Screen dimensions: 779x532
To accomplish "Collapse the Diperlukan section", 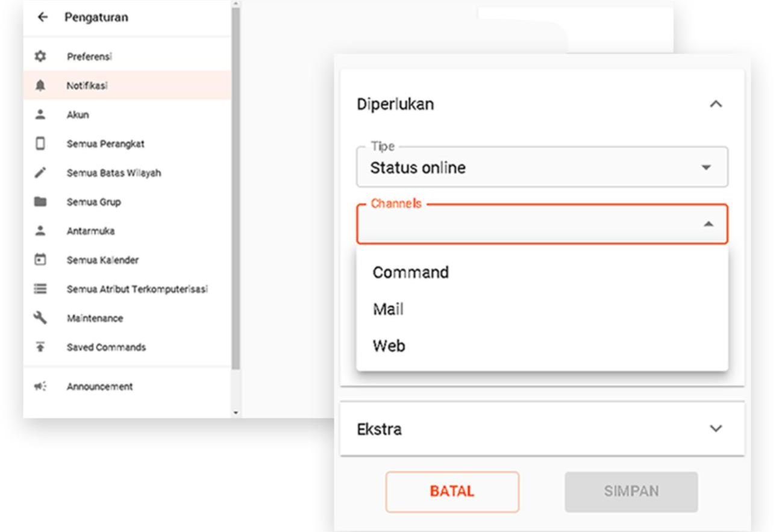I will point(715,104).
